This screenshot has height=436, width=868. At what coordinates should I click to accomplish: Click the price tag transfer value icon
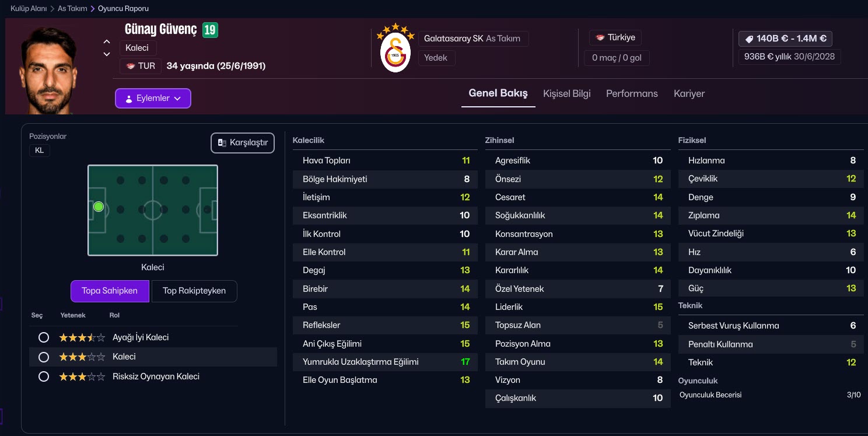click(x=749, y=39)
